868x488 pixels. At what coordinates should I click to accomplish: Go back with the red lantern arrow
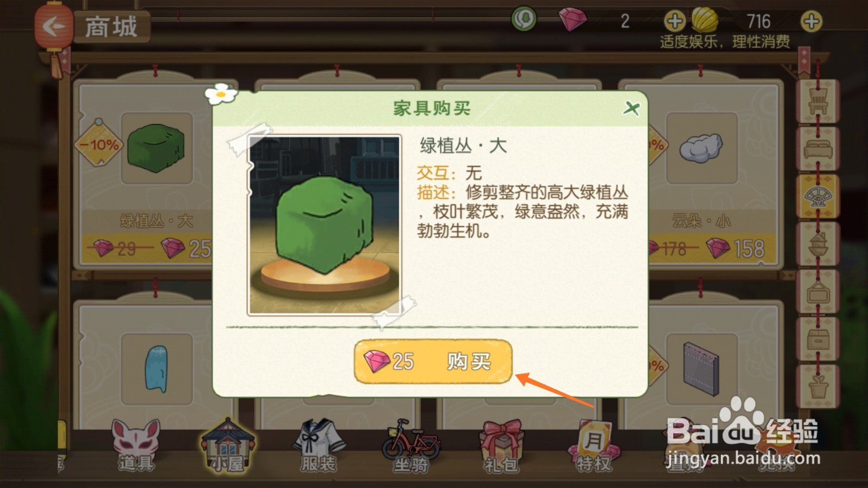click(54, 25)
